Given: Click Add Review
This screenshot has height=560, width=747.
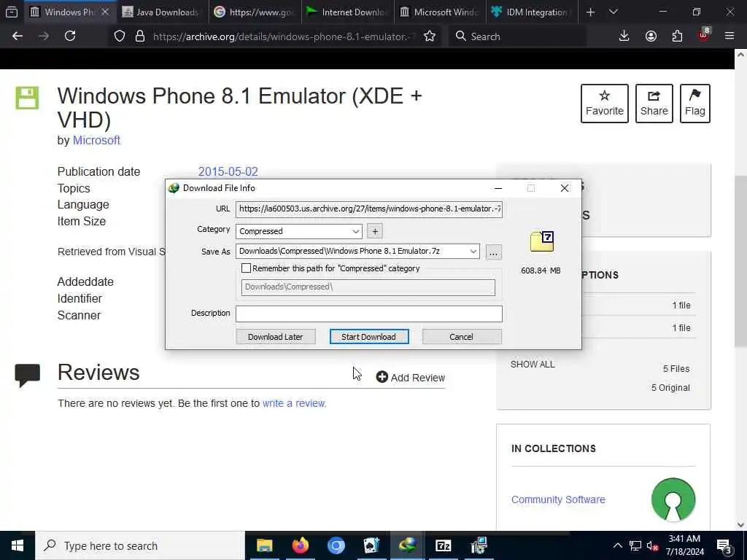Looking at the screenshot, I should [411, 377].
